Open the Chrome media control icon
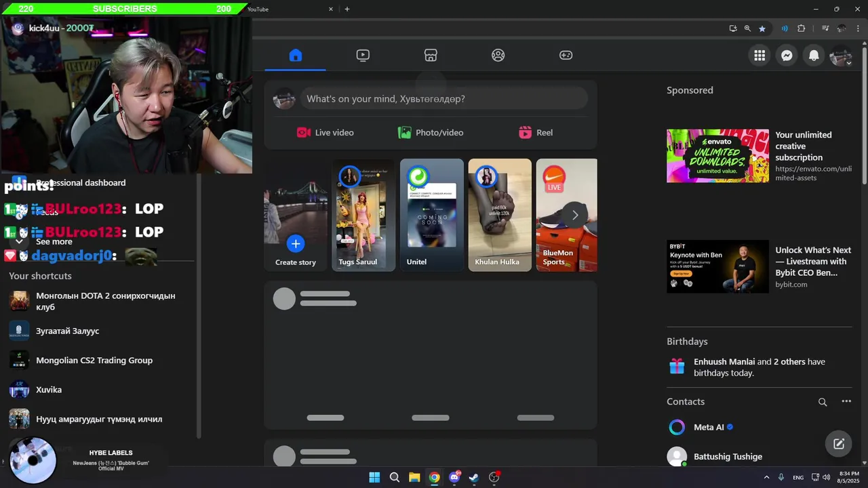Screen dimensions: 868x488 [825, 28]
